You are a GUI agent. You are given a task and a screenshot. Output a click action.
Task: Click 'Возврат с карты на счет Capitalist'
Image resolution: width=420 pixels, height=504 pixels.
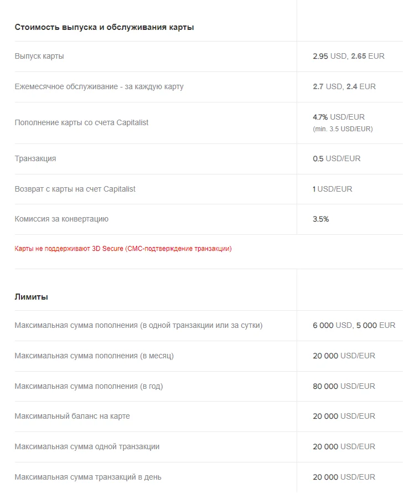coord(75,189)
